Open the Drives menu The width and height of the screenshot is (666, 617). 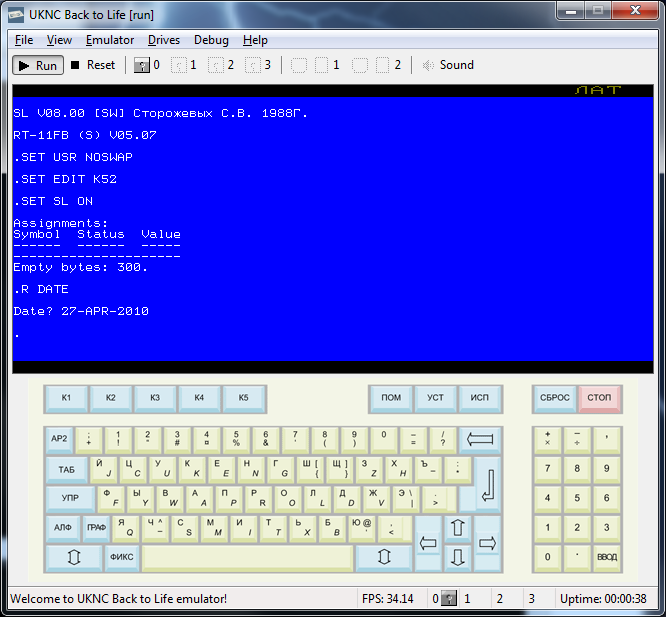tap(164, 40)
